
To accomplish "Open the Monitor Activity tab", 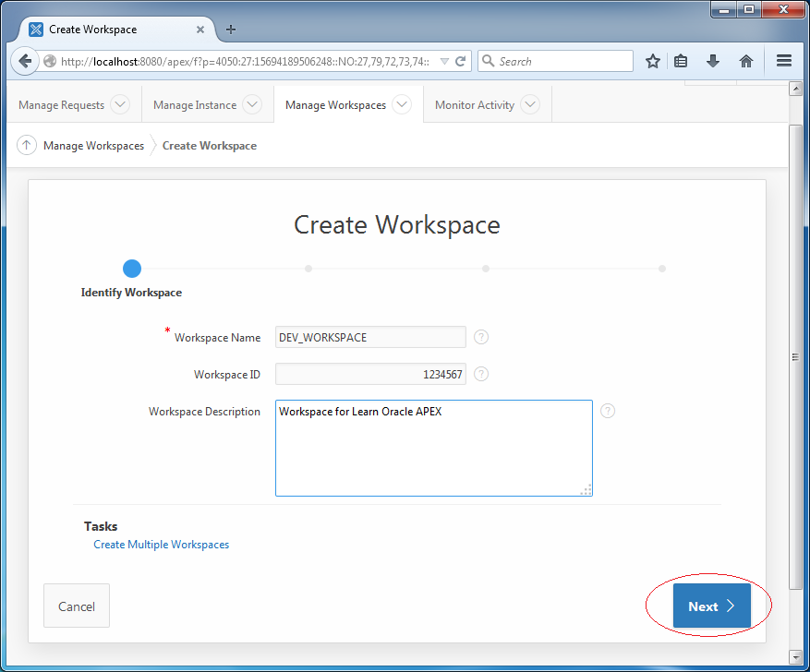I will click(x=474, y=105).
